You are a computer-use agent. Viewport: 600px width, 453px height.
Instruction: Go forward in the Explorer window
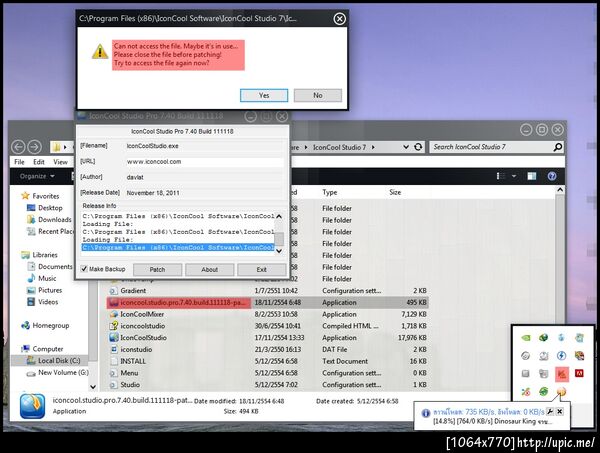coord(34,147)
